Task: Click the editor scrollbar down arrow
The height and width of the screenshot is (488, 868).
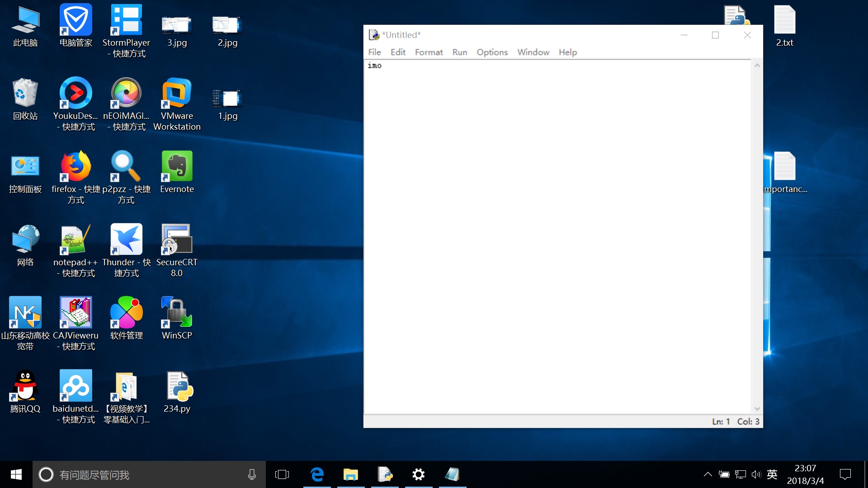Action: [x=757, y=409]
